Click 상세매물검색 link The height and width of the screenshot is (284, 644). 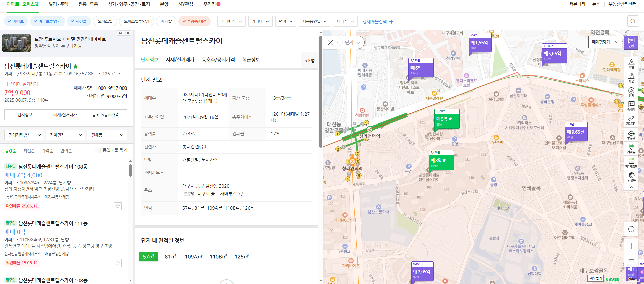point(374,22)
